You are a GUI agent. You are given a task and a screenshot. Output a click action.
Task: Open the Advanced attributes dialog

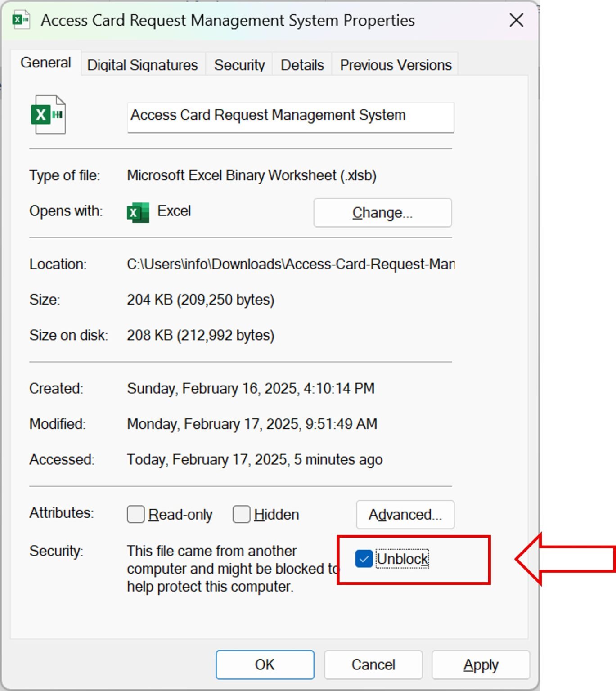click(405, 515)
